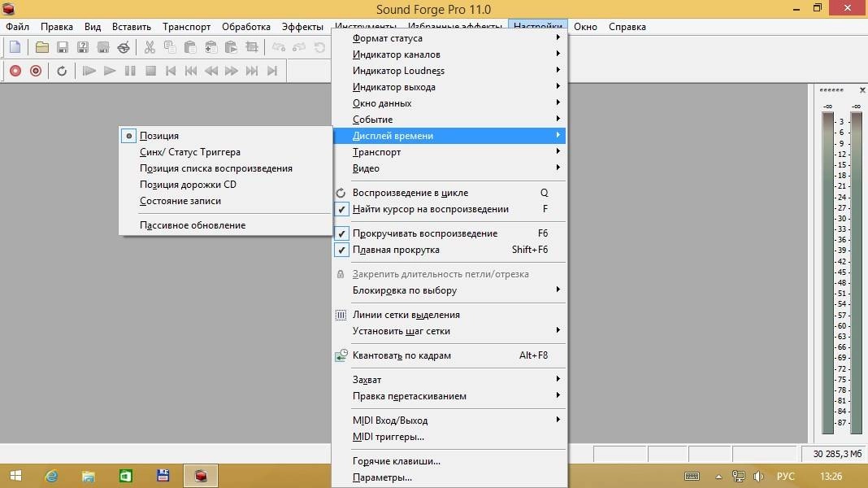The height and width of the screenshot is (488, 868).
Task: Click the Trim/Crop icon in toolbar
Action: [251, 47]
